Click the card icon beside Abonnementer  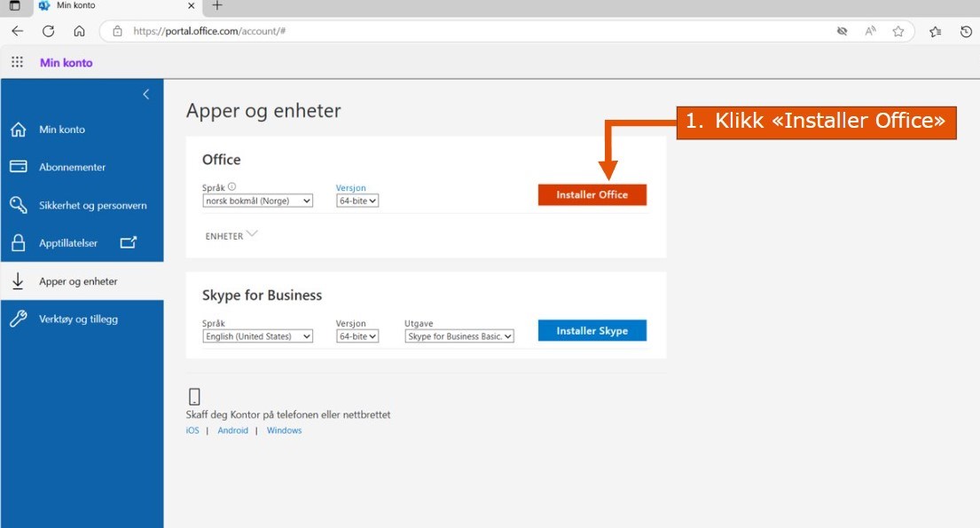[x=18, y=167]
